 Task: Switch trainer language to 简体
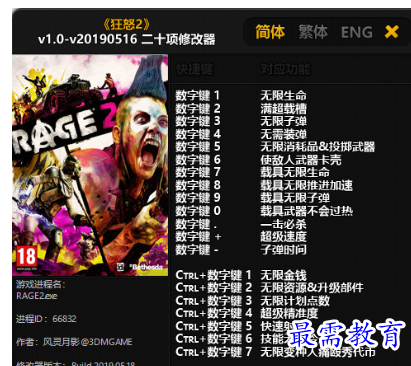[270, 32]
